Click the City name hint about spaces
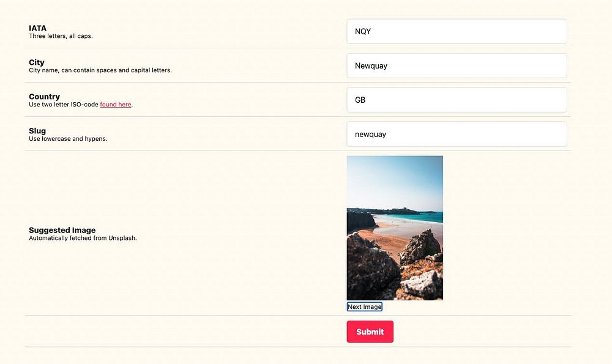612x364 pixels. point(100,70)
